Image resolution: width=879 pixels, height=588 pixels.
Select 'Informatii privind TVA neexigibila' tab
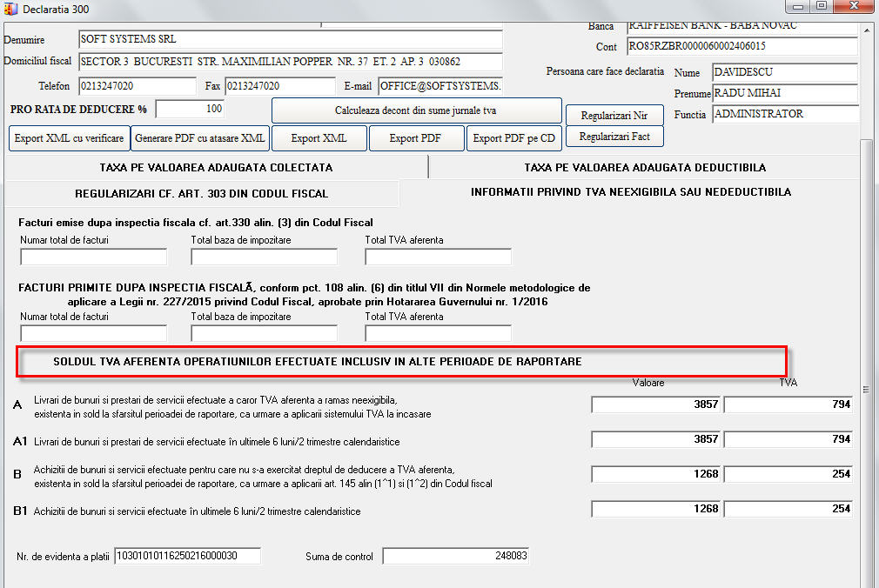[630, 192]
